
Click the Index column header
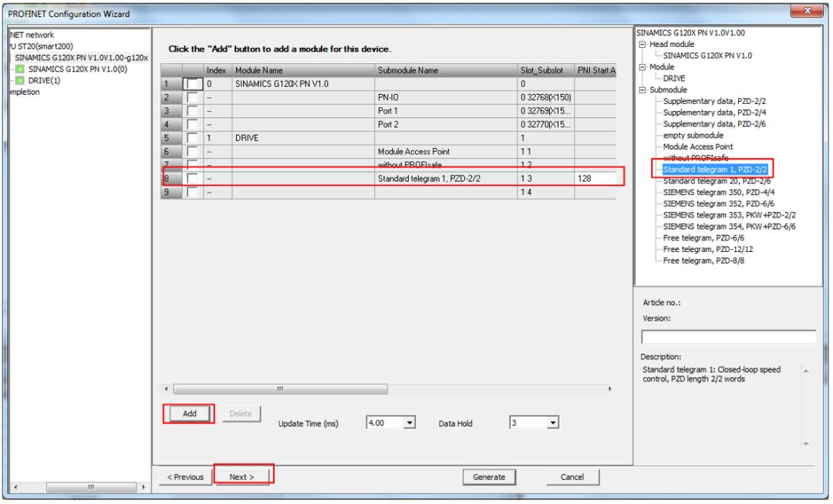pyautogui.click(x=217, y=71)
